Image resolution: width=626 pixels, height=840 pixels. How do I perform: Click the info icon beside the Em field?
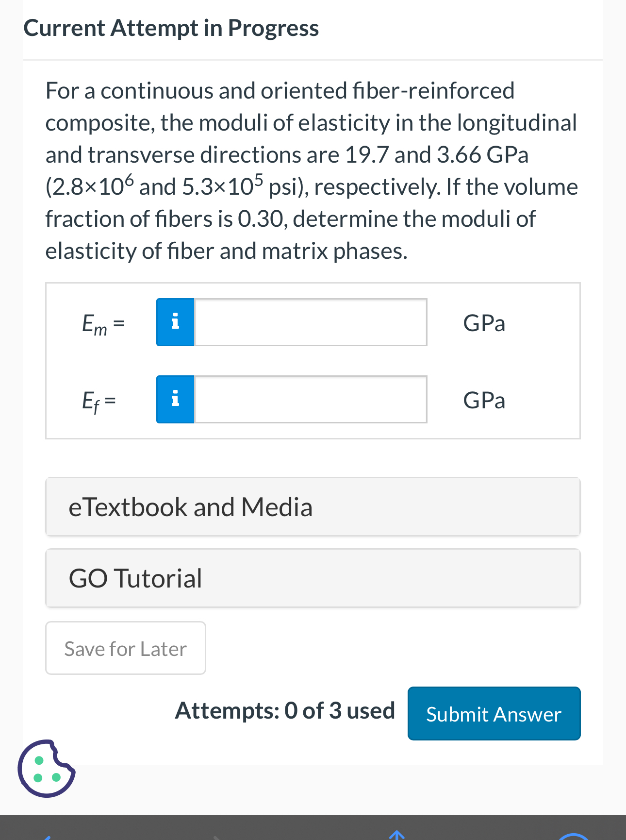(175, 322)
